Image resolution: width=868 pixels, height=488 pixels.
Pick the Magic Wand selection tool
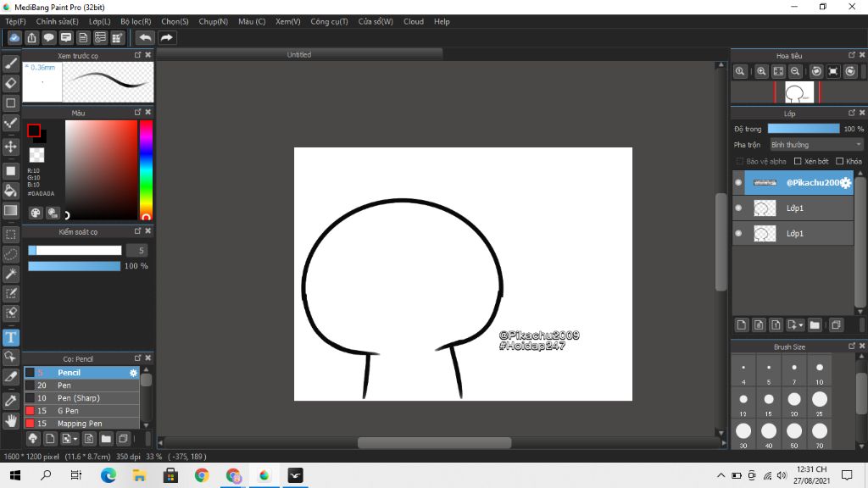[11, 274]
